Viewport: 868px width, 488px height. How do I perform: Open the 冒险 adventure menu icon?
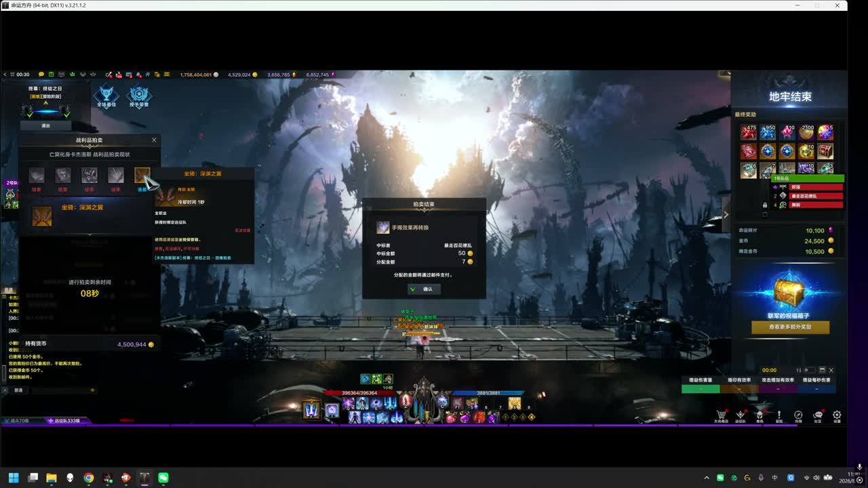(x=779, y=416)
